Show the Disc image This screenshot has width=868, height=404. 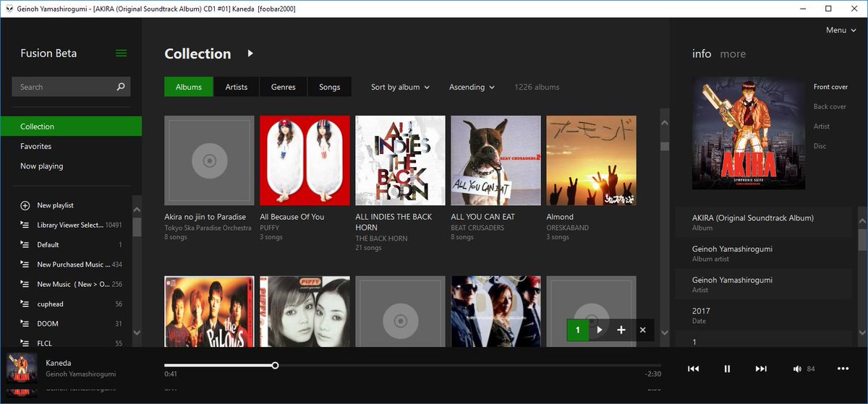point(820,146)
